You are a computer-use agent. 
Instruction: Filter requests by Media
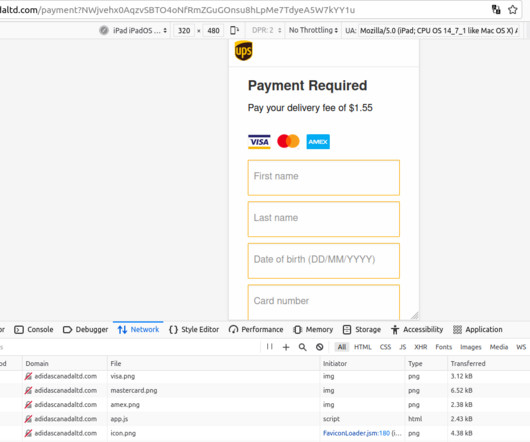pyautogui.click(x=499, y=347)
